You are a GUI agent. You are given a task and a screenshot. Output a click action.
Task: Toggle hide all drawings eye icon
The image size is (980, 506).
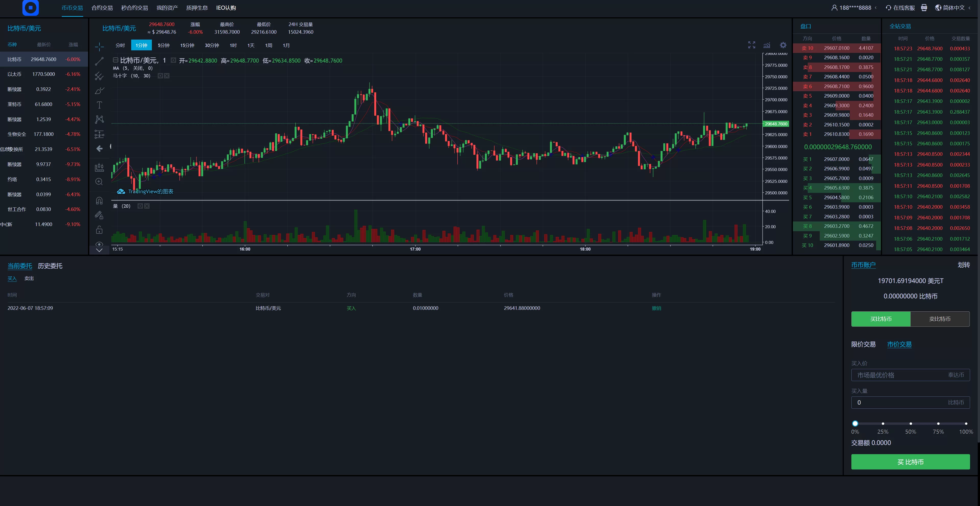99,244
